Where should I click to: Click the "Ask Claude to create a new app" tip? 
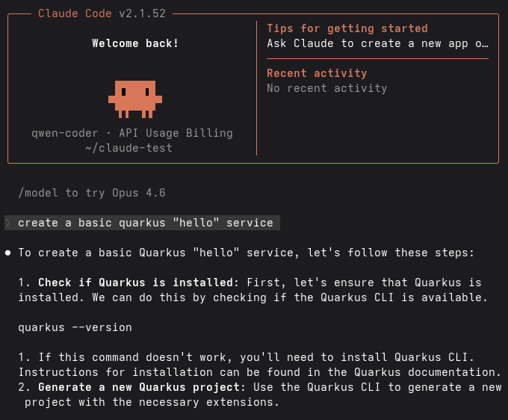(x=377, y=43)
